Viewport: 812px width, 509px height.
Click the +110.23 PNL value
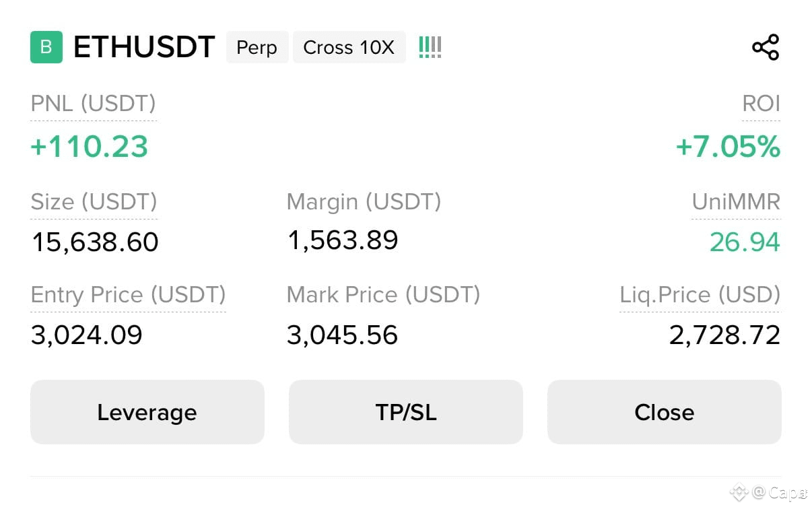[x=89, y=147]
